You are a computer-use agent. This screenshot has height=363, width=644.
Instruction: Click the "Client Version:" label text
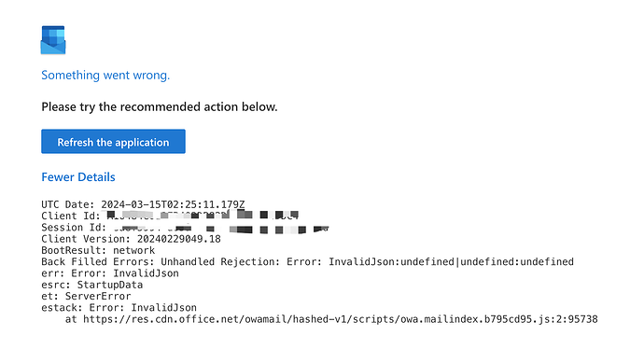pyautogui.click(x=86, y=239)
